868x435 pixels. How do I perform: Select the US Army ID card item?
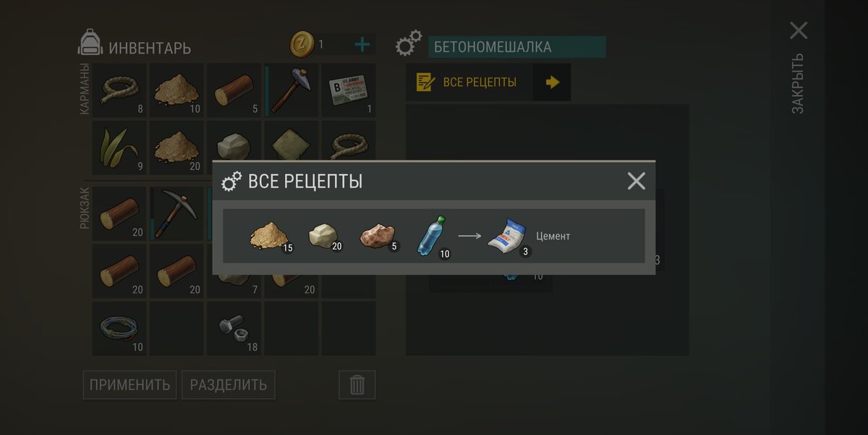[349, 90]
